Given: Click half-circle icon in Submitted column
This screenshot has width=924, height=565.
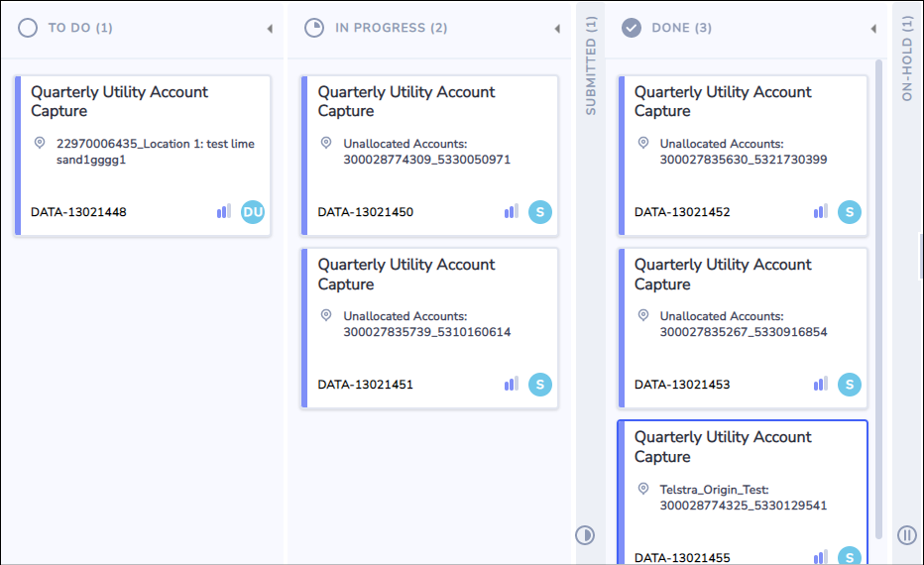Looking at the screenshot, I should pos(585,535).
